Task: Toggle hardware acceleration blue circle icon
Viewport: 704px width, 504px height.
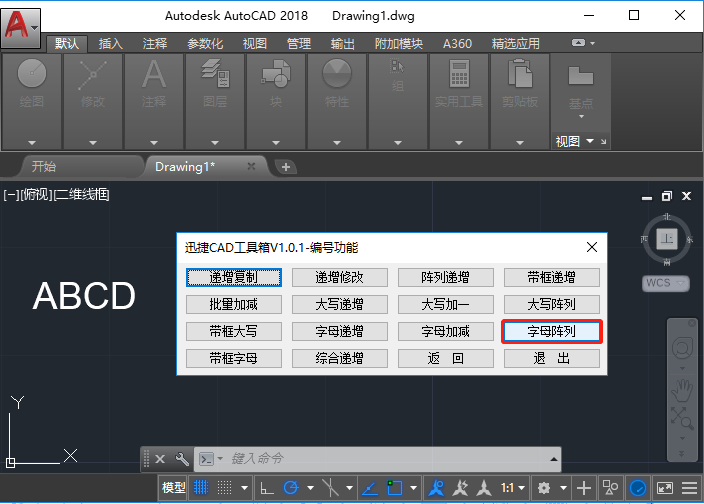Action: pyautogui.click(x=638, y=488)
